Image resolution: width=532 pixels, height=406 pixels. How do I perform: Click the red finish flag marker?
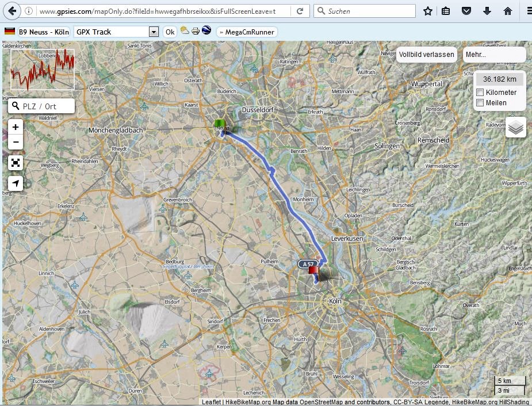313,269
